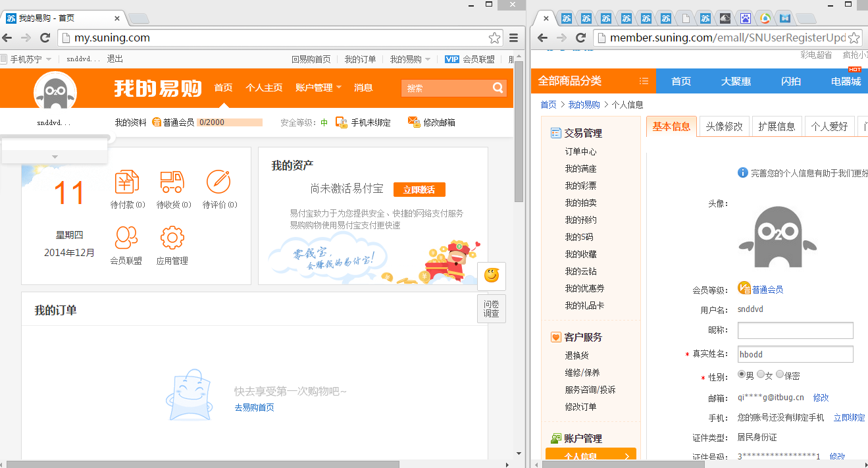Open 电器城 in blue navigation bar
Image resolution: width=868 pixels, height=468 pixels.
846,81
